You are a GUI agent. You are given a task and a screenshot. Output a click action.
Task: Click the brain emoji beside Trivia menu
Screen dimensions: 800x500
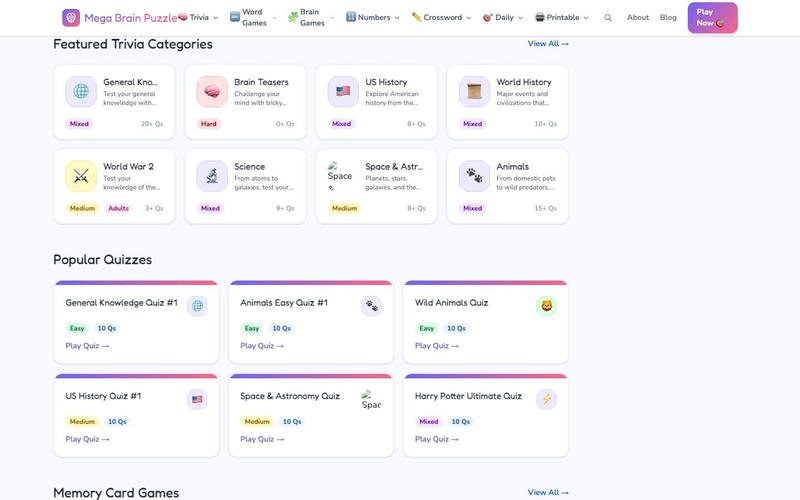pos(183,17)
